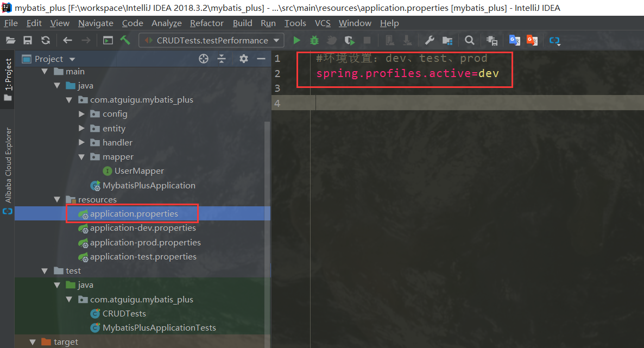Click the Open file toolbar icon

click(x=11, y=40)
